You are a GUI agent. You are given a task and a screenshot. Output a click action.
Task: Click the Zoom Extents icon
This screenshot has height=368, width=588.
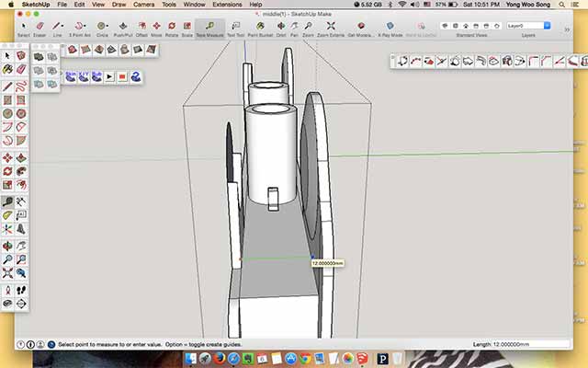pos(331,29)
